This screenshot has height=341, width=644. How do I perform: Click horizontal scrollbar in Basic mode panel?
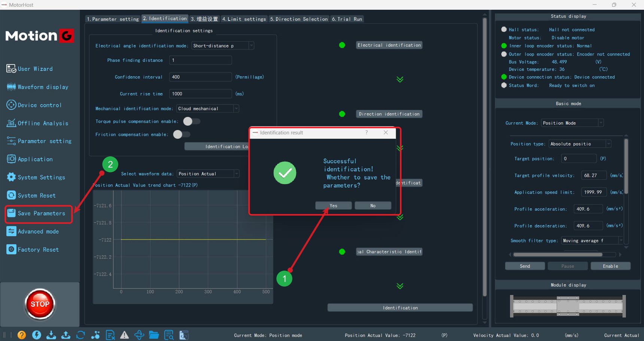point(558,254)
